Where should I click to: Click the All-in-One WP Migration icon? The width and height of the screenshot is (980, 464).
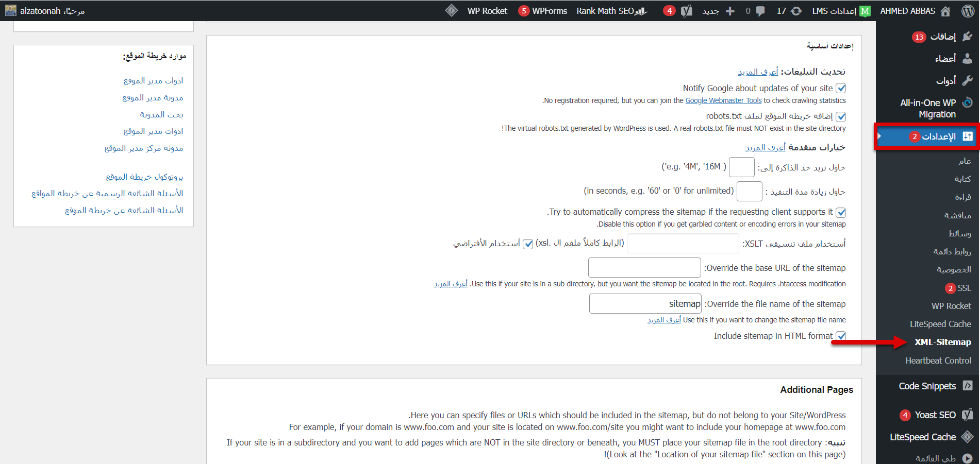(967, 102)
